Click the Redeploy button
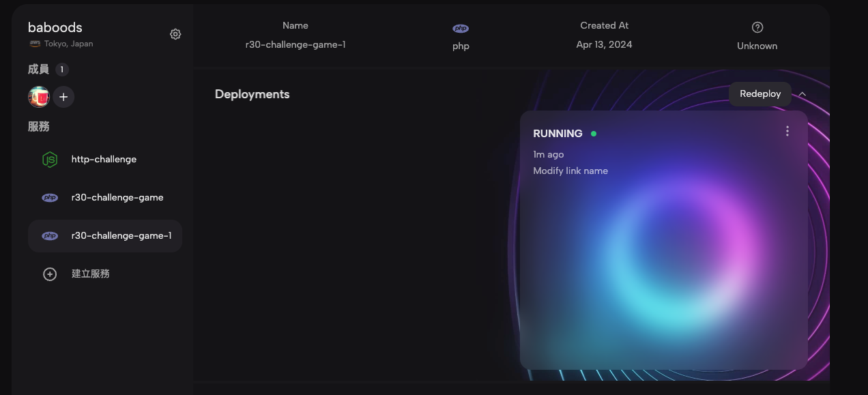The image size is (868, 395). coord(759,94)
